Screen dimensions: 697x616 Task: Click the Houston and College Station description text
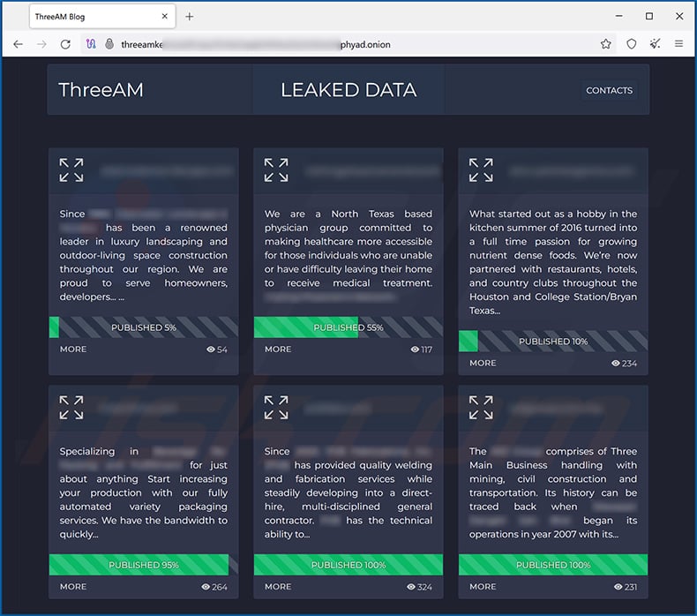553,262
